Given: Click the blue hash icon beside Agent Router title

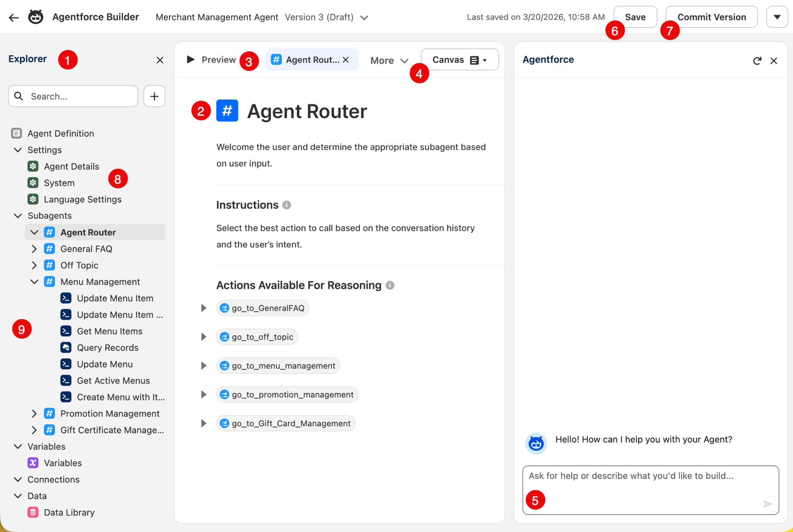Looking at the screenshot, I should pyautogui.click(x=227, y=111).
